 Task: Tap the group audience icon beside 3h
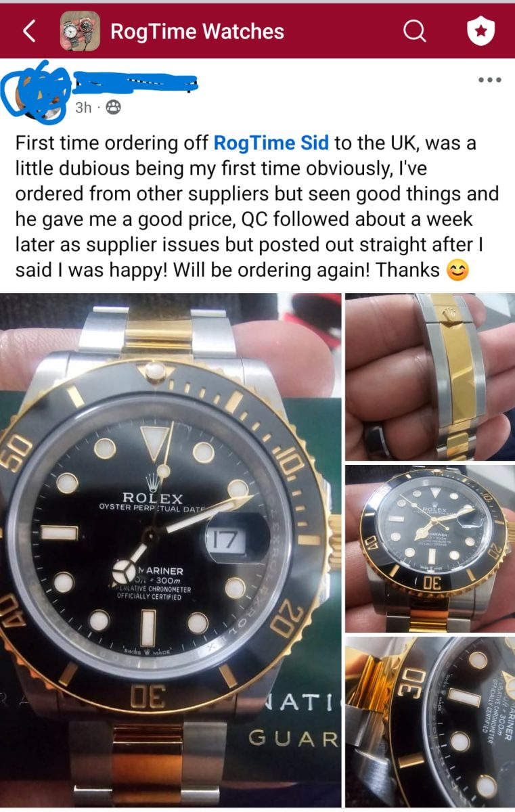[x=114, y=108]
